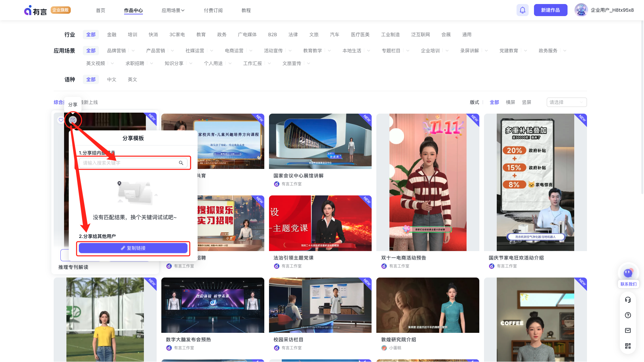Click username 企业用户_H8tx95x8
The width and height of the screenshot is (644, 362).
pos(612,10)
